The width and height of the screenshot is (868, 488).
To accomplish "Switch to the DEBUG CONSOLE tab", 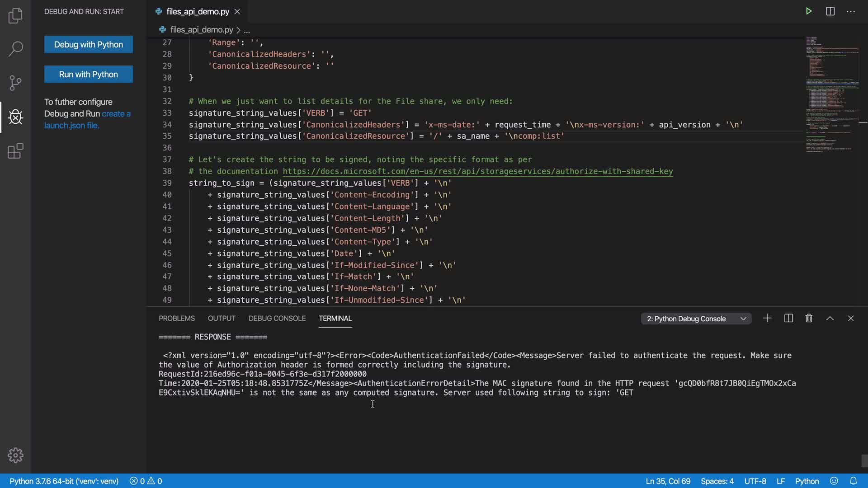I will (277, 319).
